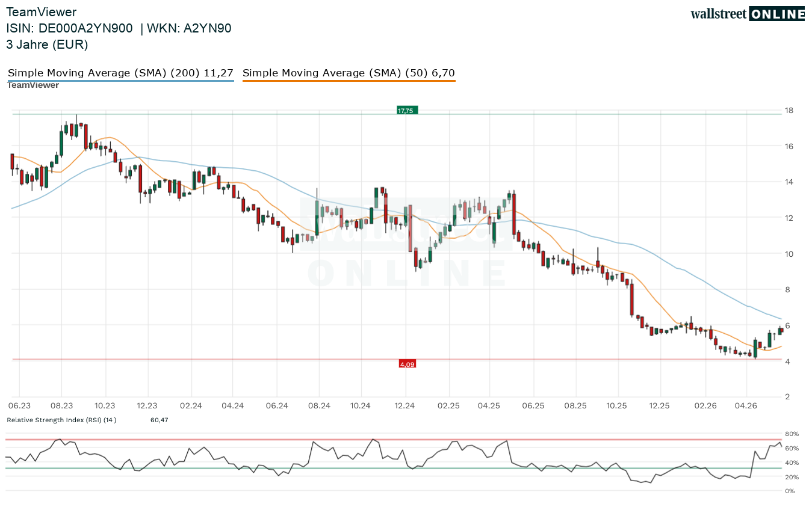Click the small TeamViewer series label
The image size is (812, 507).
(x=33, y=85)
